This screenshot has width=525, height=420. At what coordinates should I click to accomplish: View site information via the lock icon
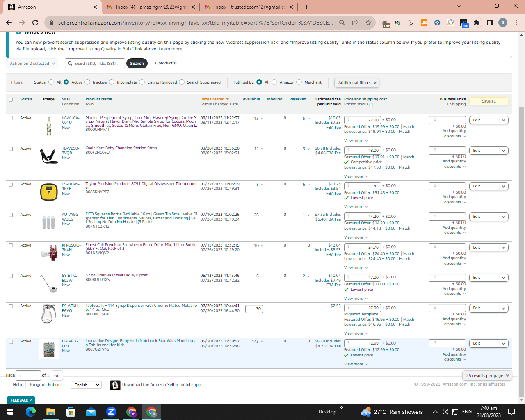click(52, 23)
